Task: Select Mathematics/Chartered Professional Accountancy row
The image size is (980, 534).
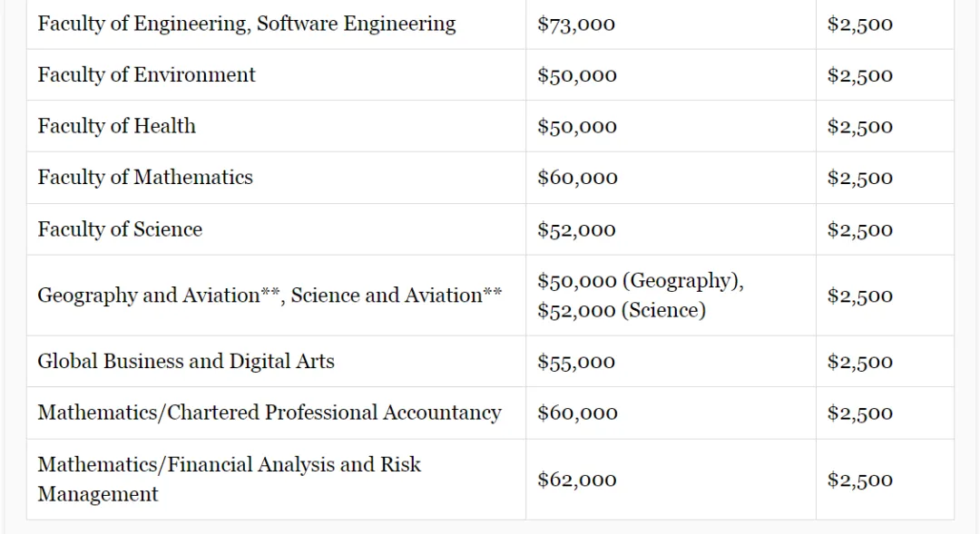Action: [x=490, y=413]
